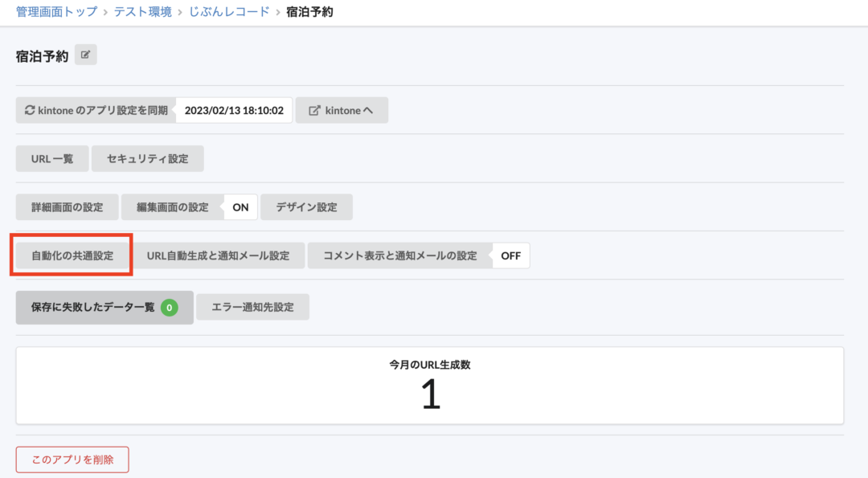
Task: Click このアプリを削除 to delete the app
Action: tap(72, 459)
